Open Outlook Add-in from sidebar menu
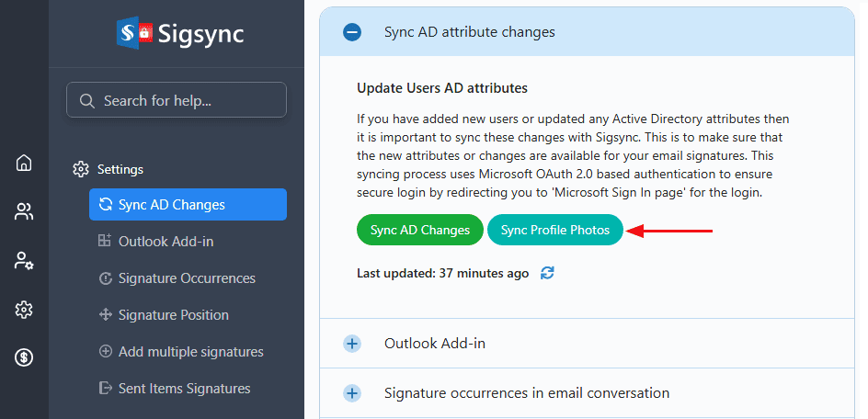868x419 pixels. click(x=166, y=242)
